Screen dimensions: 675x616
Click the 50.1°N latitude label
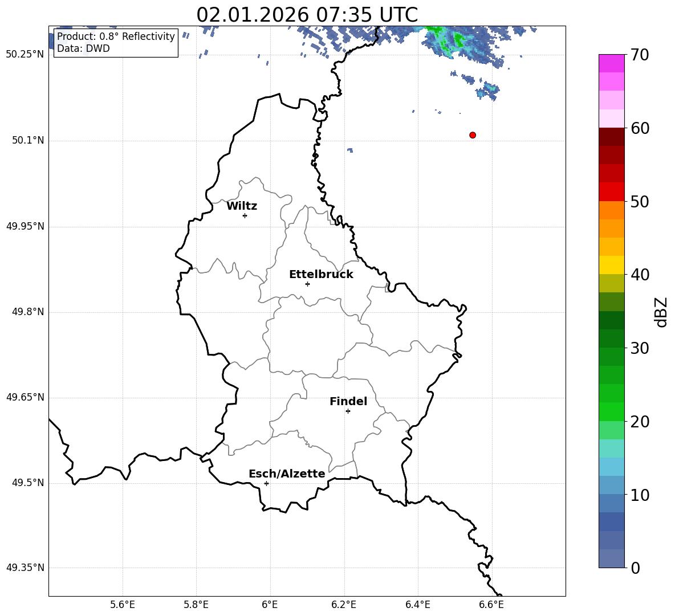click(28, 140)
